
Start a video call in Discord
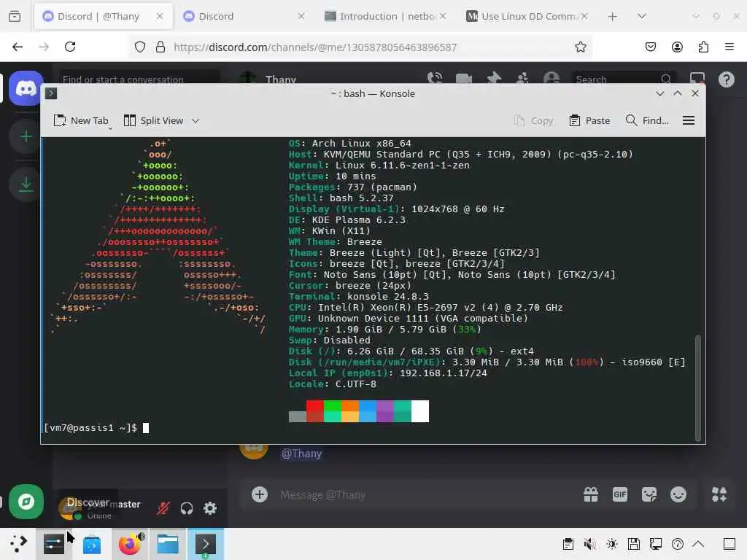(463, 79)
